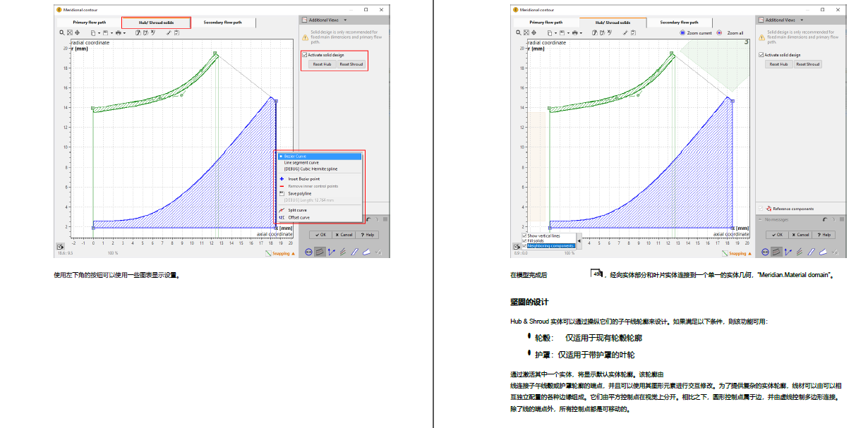Click the undo arrow in the No messages panel
Image resolution: width=868 pixels, height=428 pixels.
coord(825,219)
